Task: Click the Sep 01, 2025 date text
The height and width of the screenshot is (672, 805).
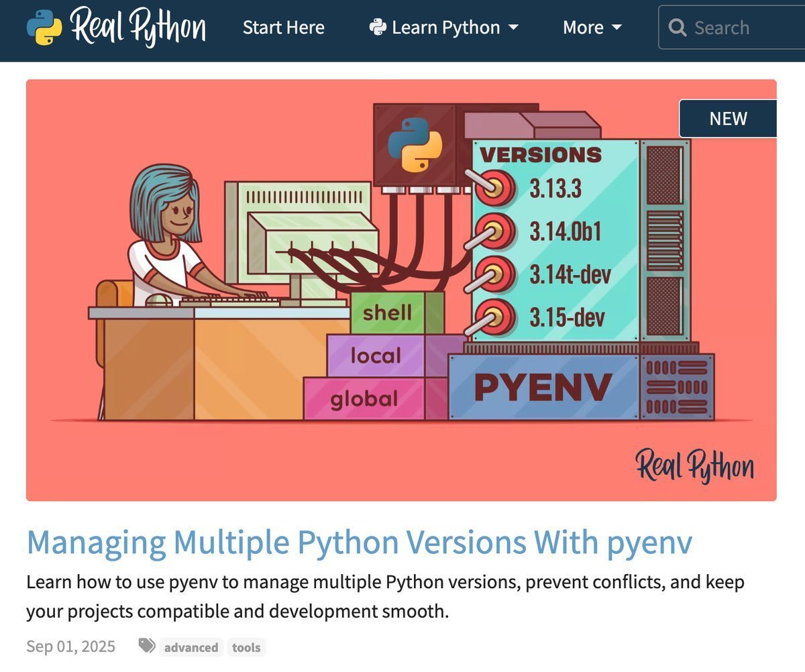Action: click(70, 647)
